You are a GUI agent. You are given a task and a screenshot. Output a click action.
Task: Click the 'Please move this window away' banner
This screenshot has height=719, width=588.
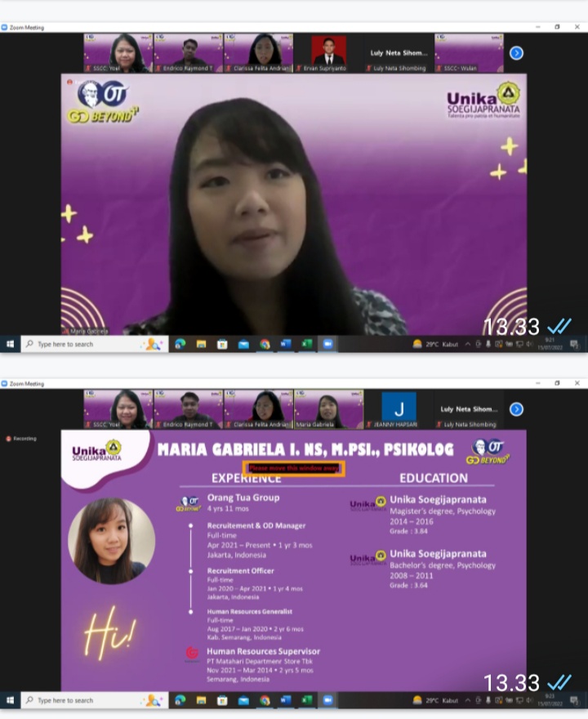click(293, 468)
